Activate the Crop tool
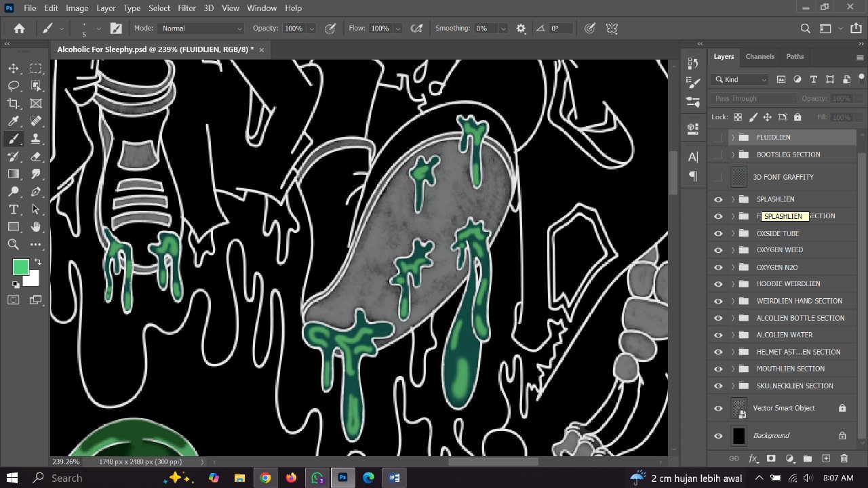This screenshot has width=868, height=488. point(14,103)
